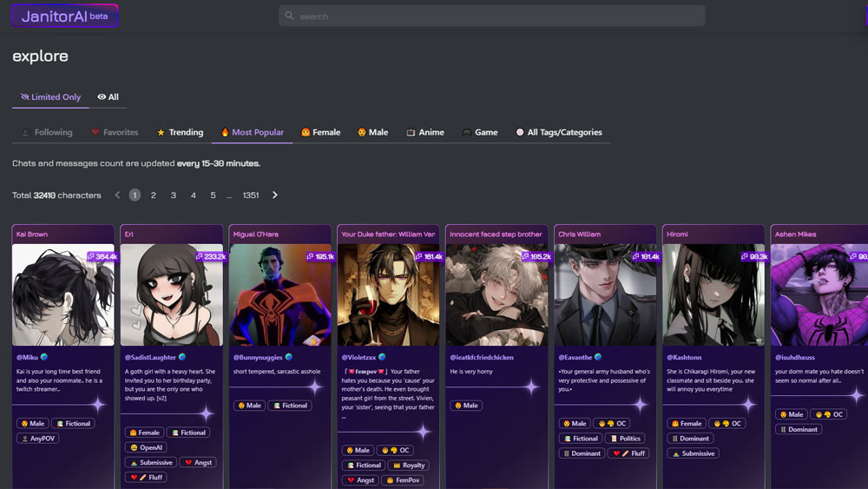Screen dimensions: 868x489
Task: Open Kai Brown character image
Action: (63, 294)
